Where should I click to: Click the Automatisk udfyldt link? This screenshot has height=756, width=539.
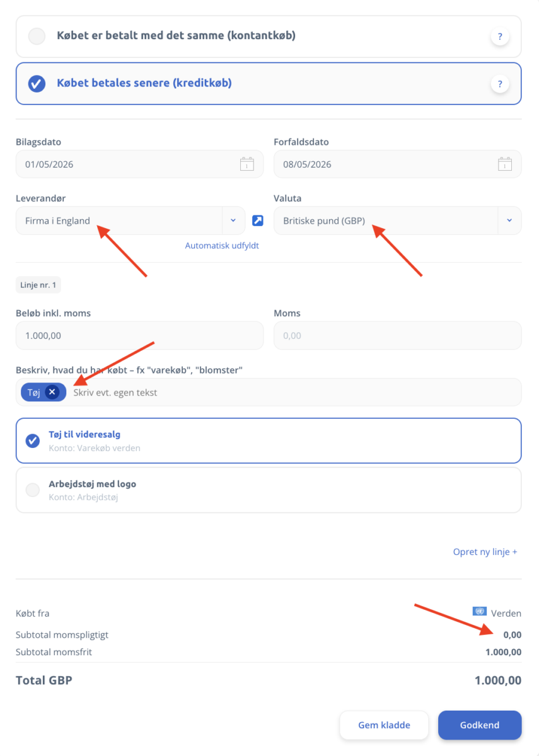[222, 246]
